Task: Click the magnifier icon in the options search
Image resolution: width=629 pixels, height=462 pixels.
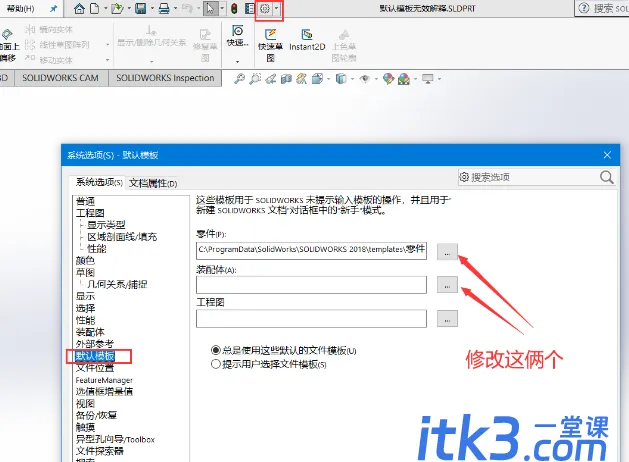Action: click(x=606, y=177)
